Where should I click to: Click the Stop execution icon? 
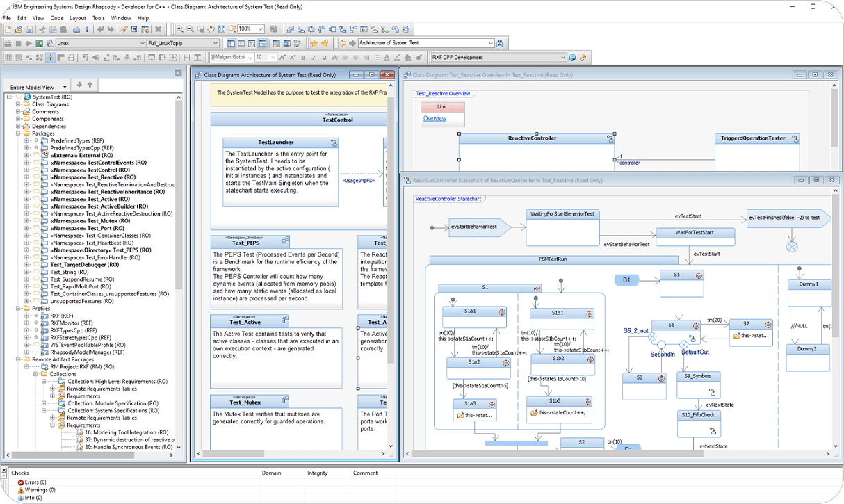pyautogui.click(x=18, y=43)
